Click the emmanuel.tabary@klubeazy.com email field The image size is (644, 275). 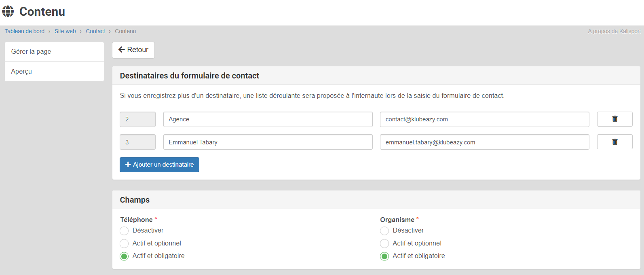484,142
